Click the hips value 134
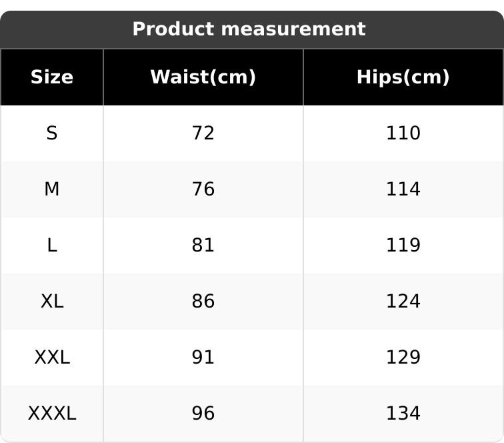The image size is (504, 443). (x=403, y=414)
